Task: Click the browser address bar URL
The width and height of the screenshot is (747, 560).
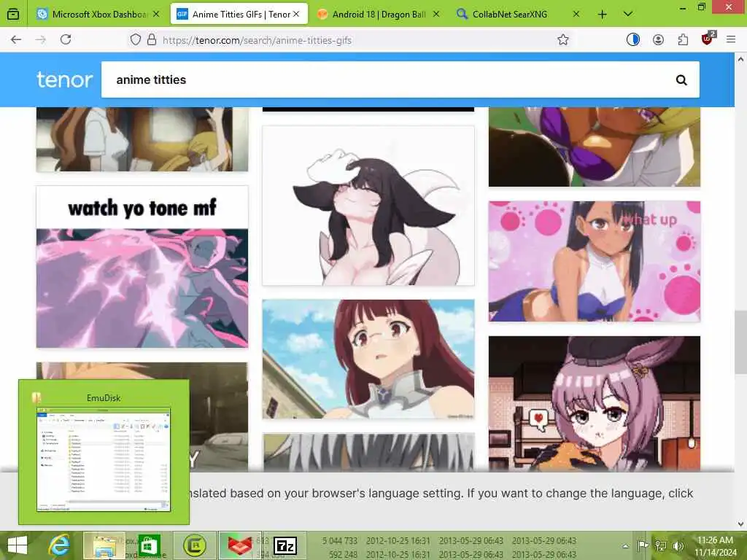Action: tap(257, 41)
